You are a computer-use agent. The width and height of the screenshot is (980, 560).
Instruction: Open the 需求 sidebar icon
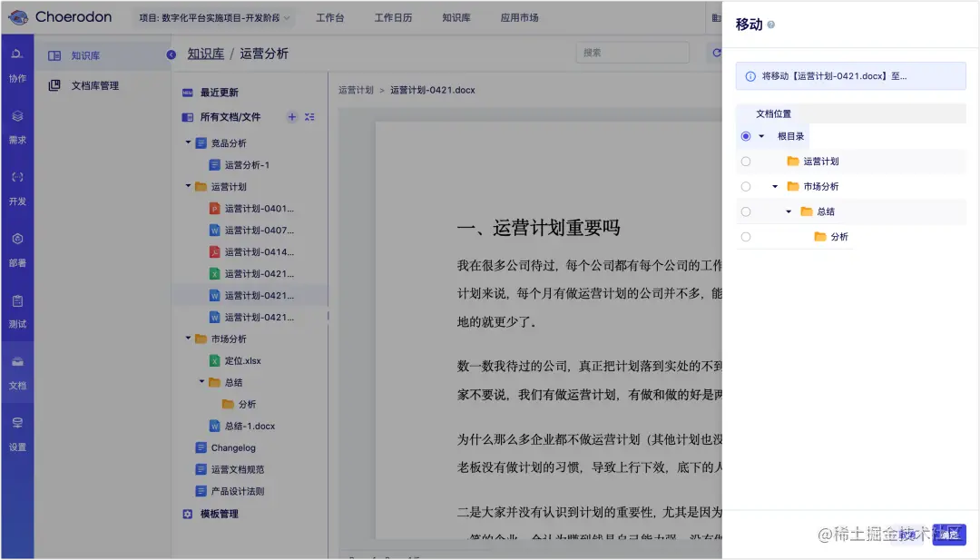pyautogui.click(x=17, y=116)
